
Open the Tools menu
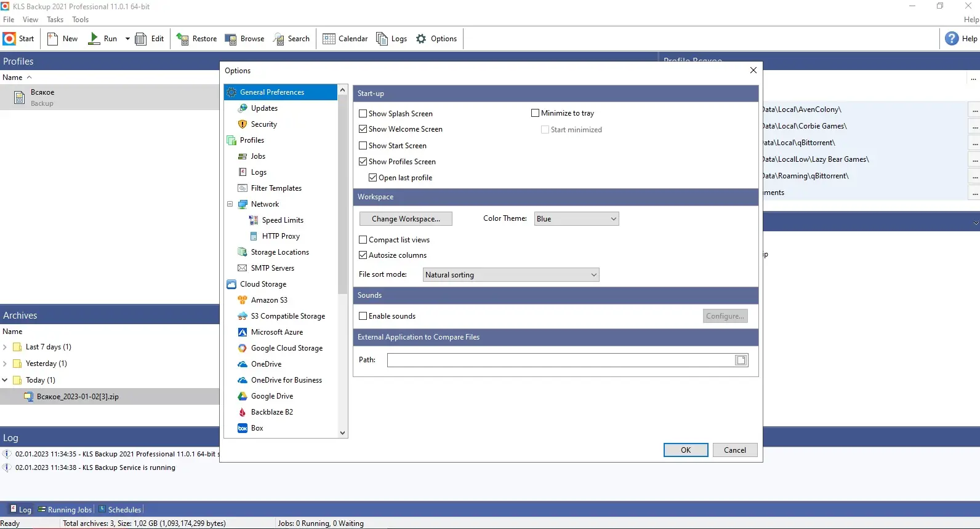[80, 20]
